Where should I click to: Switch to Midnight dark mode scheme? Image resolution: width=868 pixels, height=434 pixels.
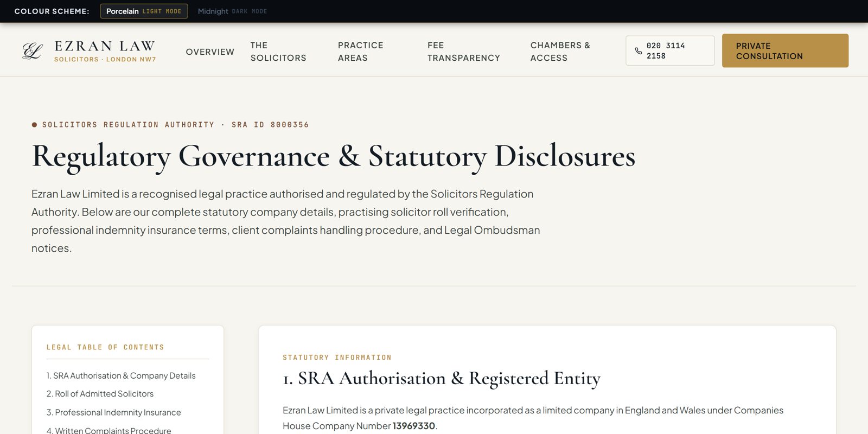point(232,11)
